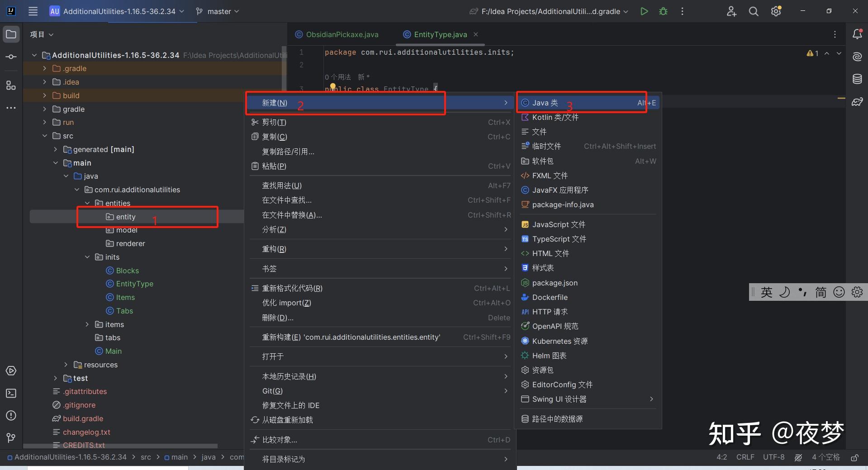Viewport: 868px width, 470px height.
Task: Select 复制(C) in the context menu
Action: [274, 137]
